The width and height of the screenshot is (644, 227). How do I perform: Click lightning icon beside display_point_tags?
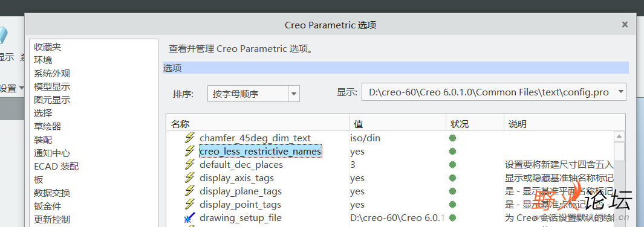click(189, 205)
